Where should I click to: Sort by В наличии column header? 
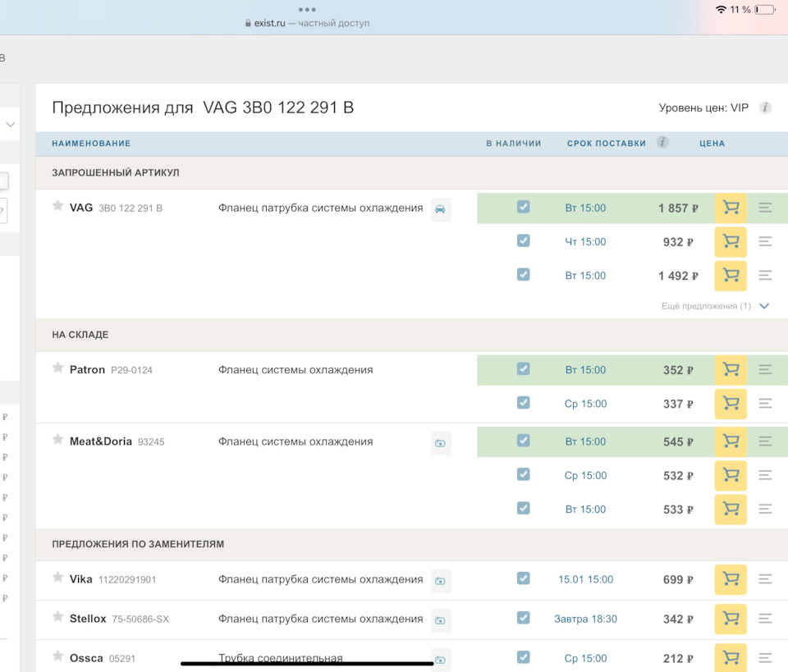[513, 143]
